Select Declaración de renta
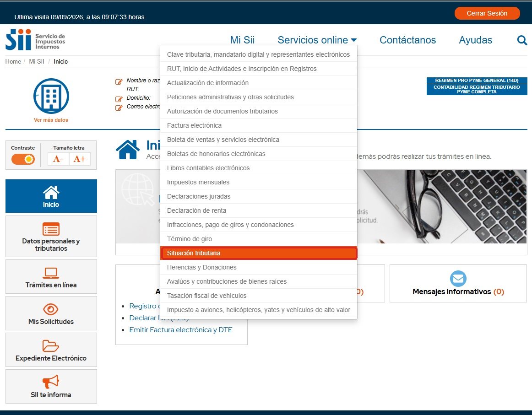 (259, 211)
